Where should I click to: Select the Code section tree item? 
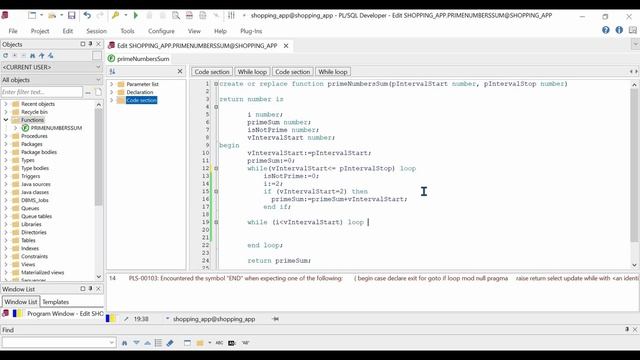click(141, 100)
